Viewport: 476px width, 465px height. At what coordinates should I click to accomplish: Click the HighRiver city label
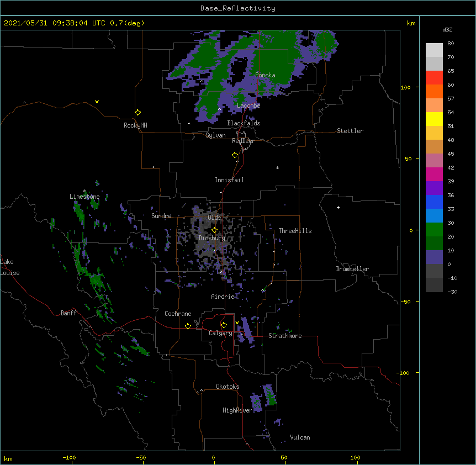237,410
